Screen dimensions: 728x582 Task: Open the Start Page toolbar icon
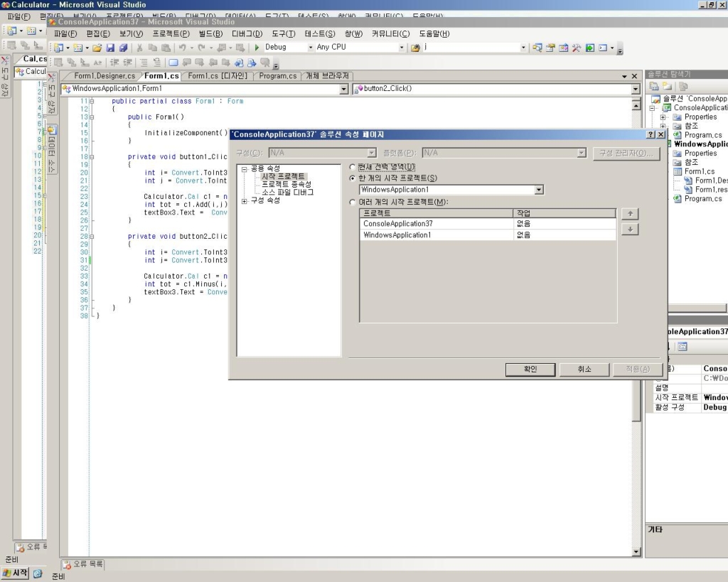(589, 48)
